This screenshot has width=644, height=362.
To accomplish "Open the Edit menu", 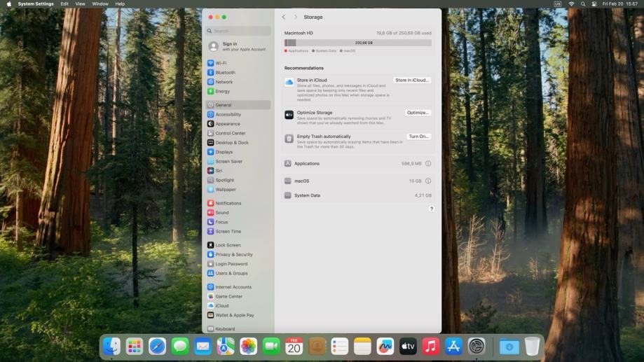I will coord(64,4).
